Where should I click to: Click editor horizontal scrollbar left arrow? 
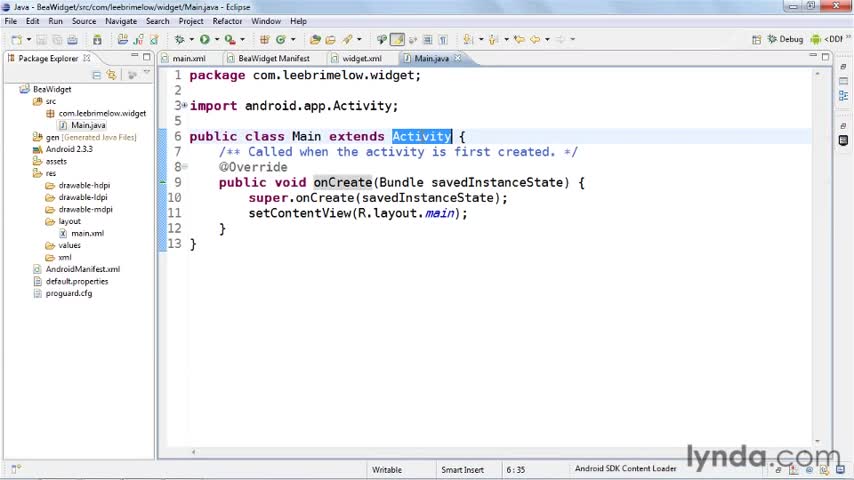193,452
